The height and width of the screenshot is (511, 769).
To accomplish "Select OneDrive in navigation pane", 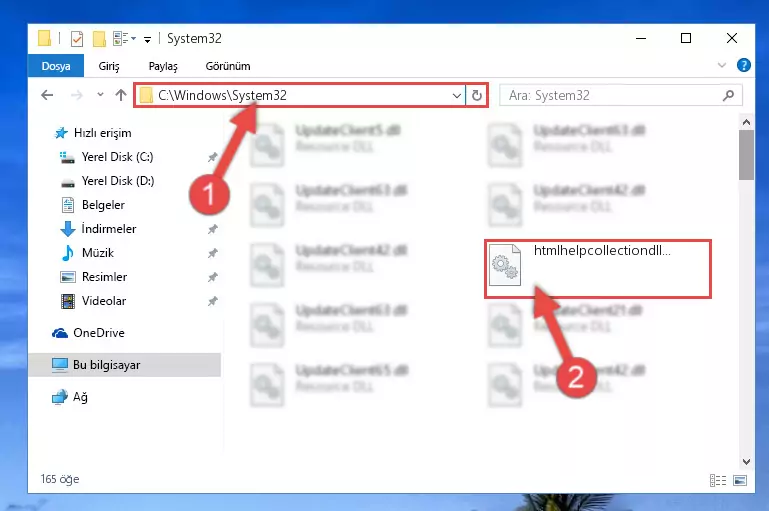I will coord(99,333).
